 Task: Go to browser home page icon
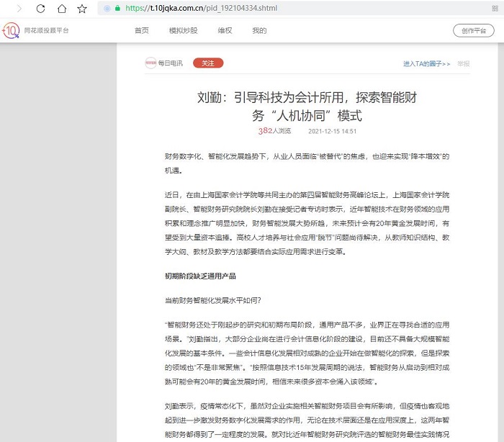62,9
